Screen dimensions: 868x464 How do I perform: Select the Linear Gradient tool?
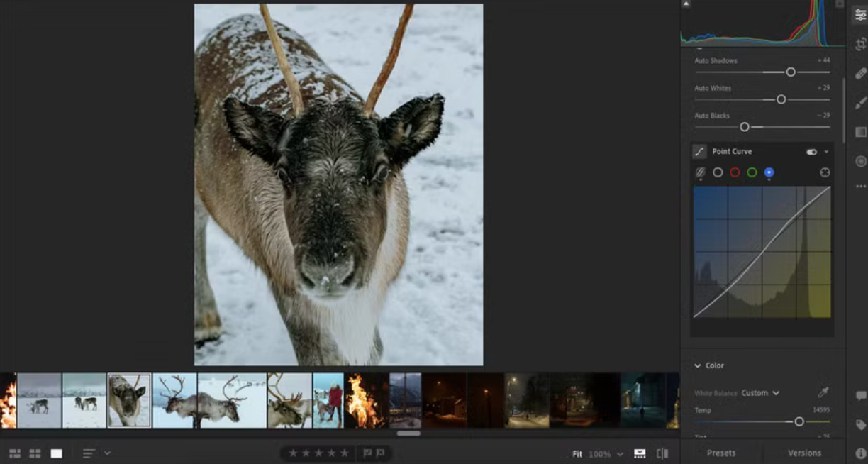[x=860, y=132]
